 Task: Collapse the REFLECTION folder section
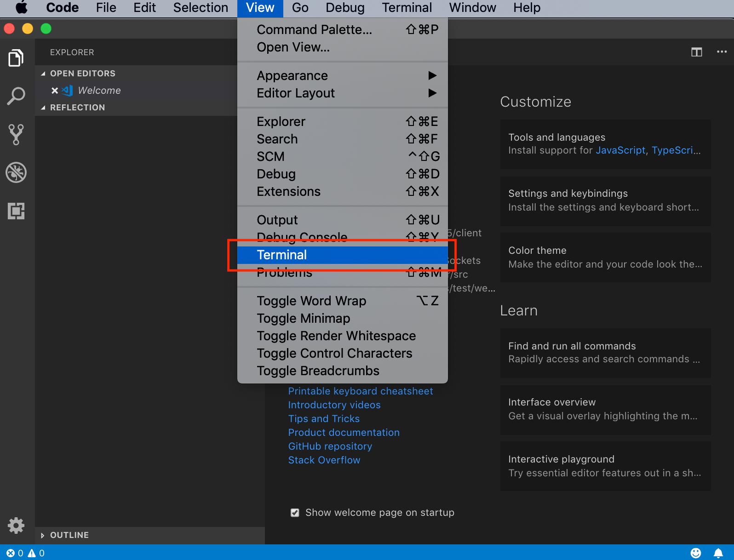(43, 108)
